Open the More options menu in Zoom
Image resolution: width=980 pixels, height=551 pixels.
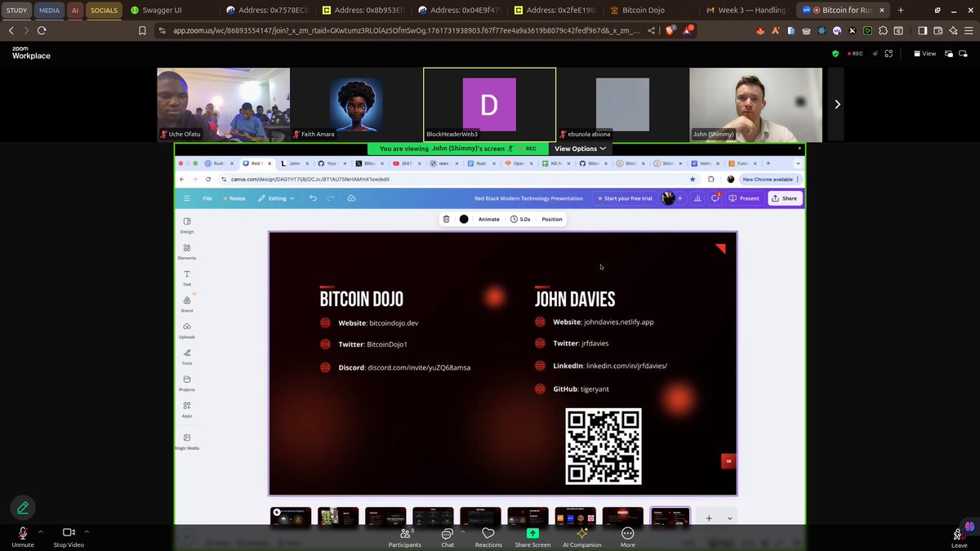[x=627, y=536]
